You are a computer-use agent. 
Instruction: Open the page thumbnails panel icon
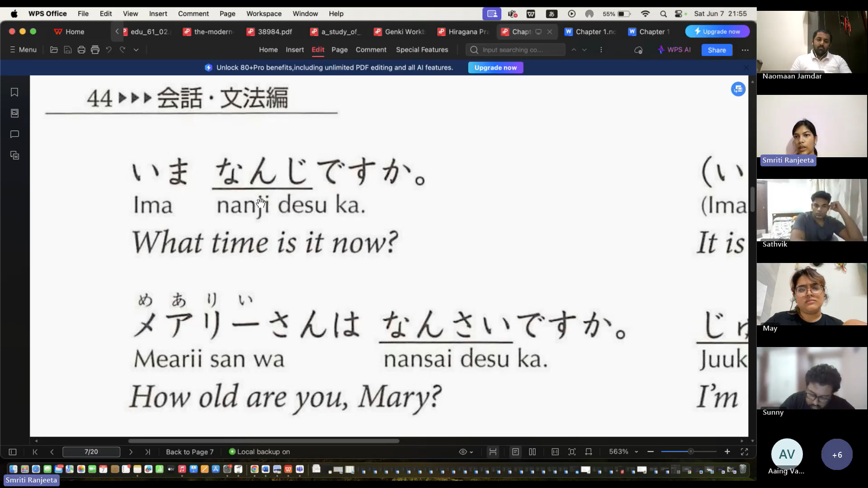tap(15, 113)
